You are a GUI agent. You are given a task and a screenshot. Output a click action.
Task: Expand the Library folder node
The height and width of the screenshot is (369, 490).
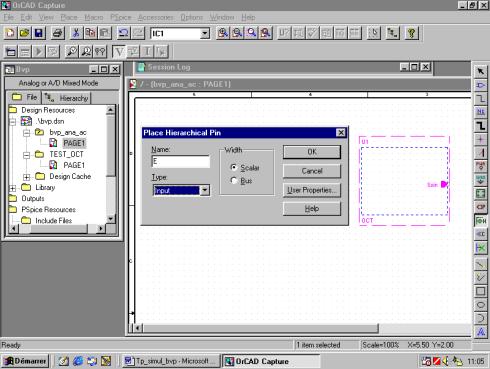[13, 188]
